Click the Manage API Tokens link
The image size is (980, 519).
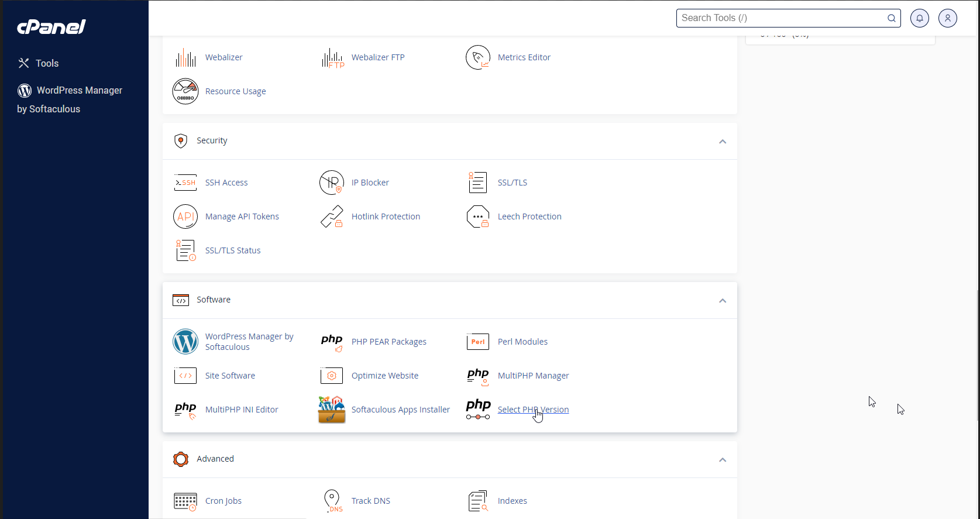(x=242, y=216)
